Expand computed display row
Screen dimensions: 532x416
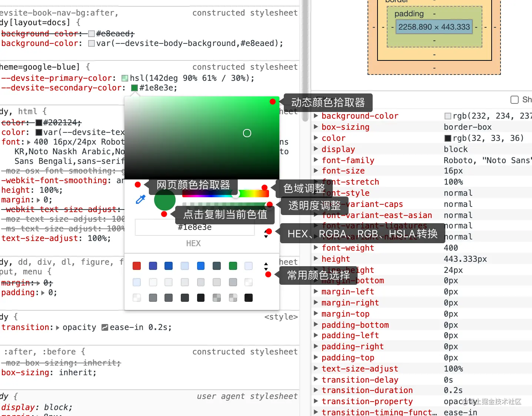(x=316, y=149)
